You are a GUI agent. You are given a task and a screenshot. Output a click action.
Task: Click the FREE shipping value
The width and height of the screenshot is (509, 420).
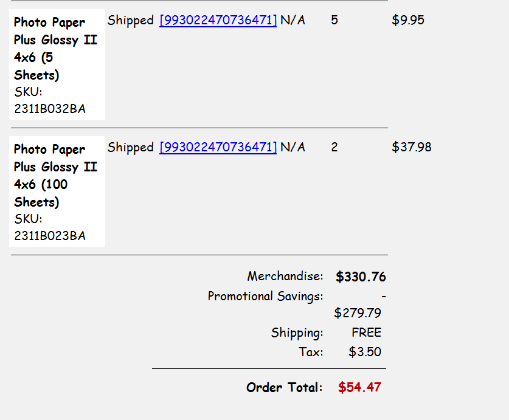click(x=366, y=333)
